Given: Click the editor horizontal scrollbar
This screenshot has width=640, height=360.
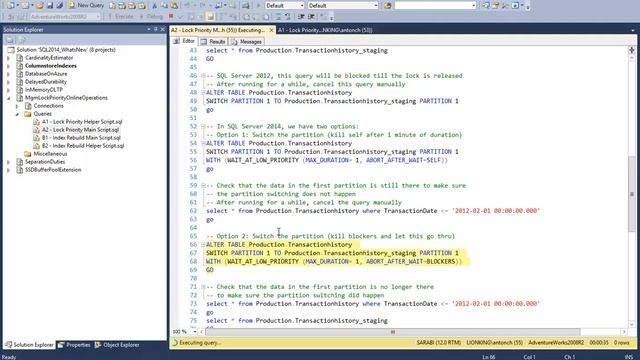Looking at the screenshot, I should 392,332.
